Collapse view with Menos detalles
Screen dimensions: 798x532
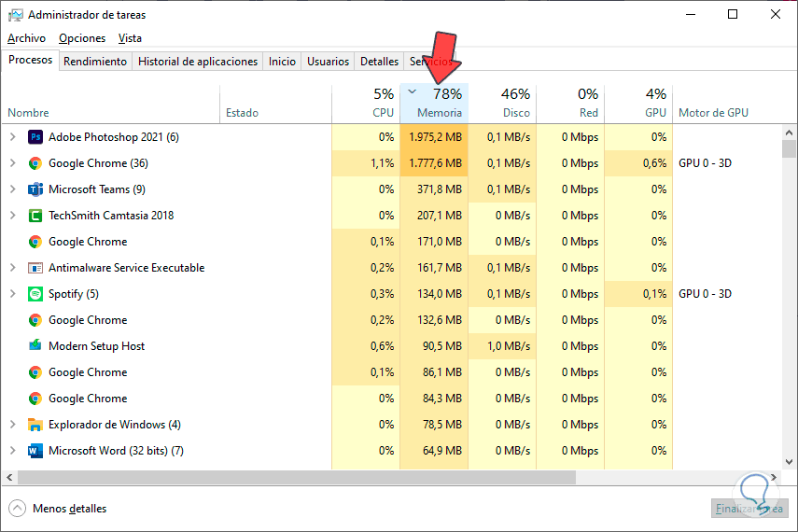click(58, 509)
